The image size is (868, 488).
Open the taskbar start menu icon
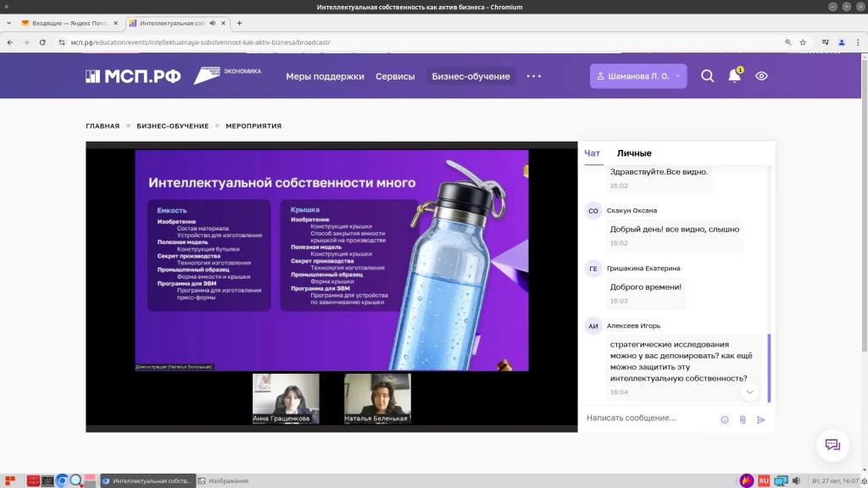coord(10,481)
